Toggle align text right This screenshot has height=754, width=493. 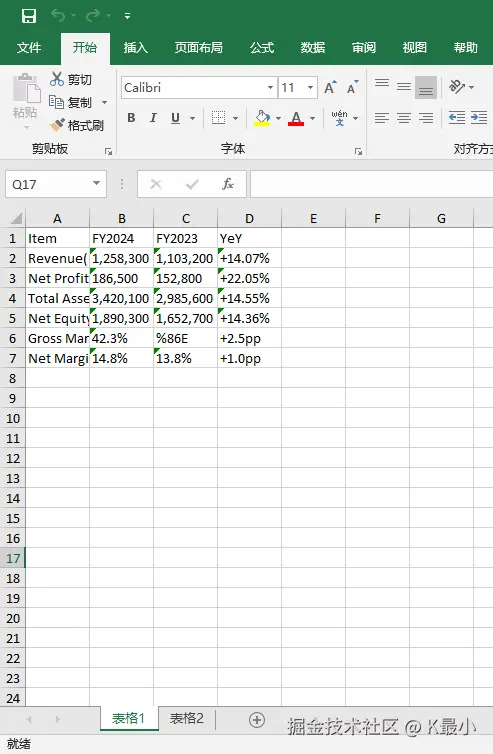(426, 118)
